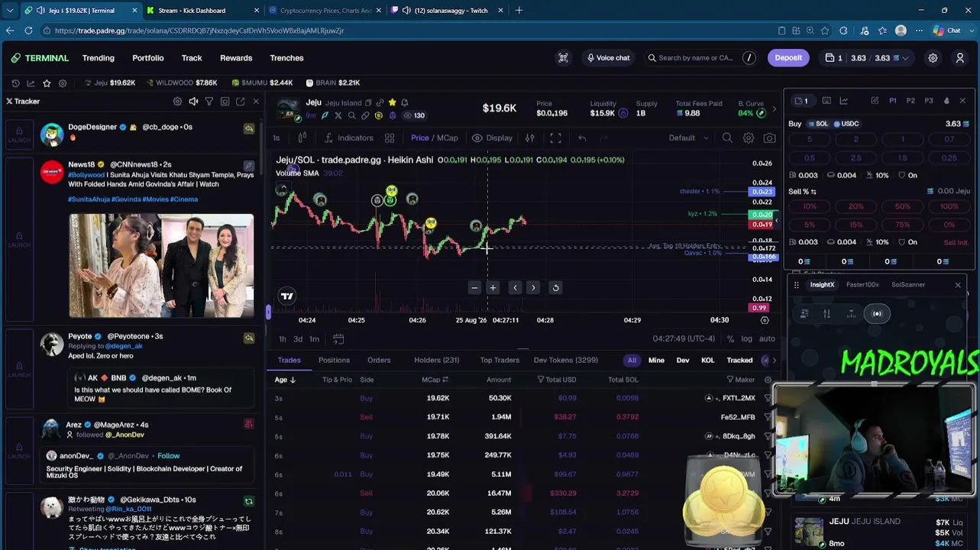Open the Holders (231) tab

[x=437, y=361]
